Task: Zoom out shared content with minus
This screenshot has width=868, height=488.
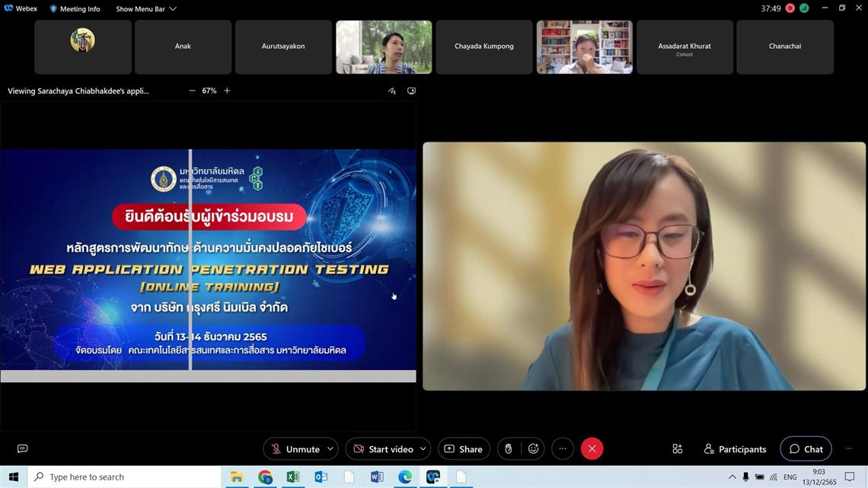Action: [192, 91]
